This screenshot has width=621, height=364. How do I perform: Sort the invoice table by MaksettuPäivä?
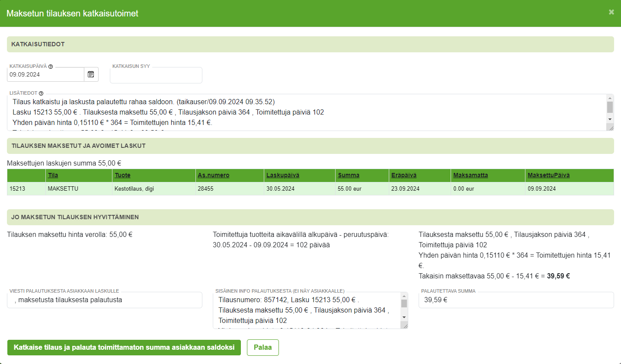click(x=548, y=175)
